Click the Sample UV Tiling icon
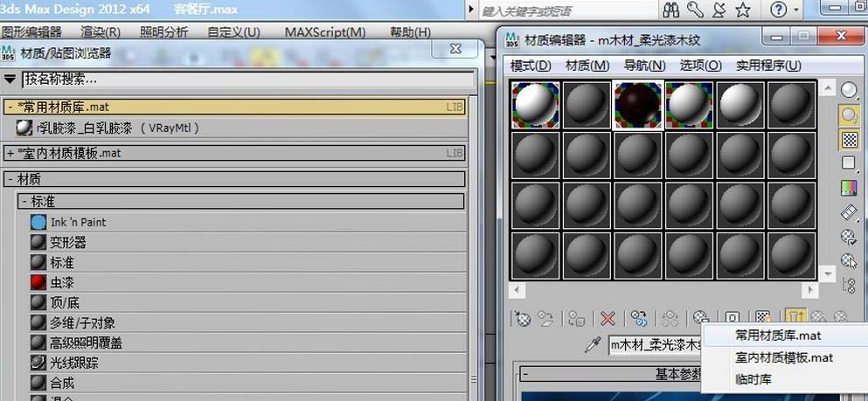This screenshot has width=868, height=401. 849,163
